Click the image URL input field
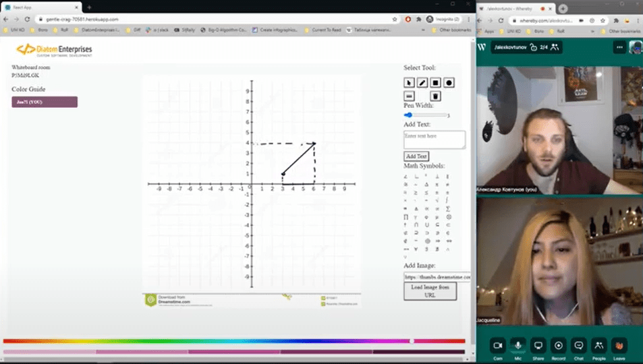643x364 pixels. [x=437, y=276]
